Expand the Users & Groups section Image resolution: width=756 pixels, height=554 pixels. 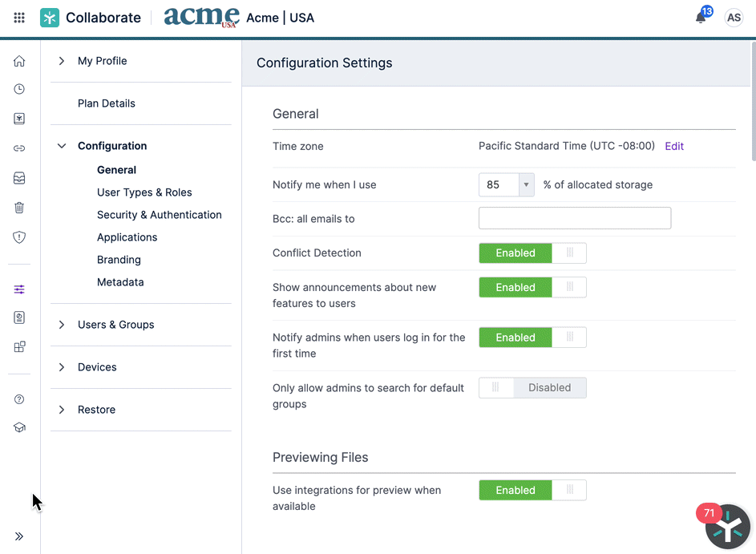(62, 325)
